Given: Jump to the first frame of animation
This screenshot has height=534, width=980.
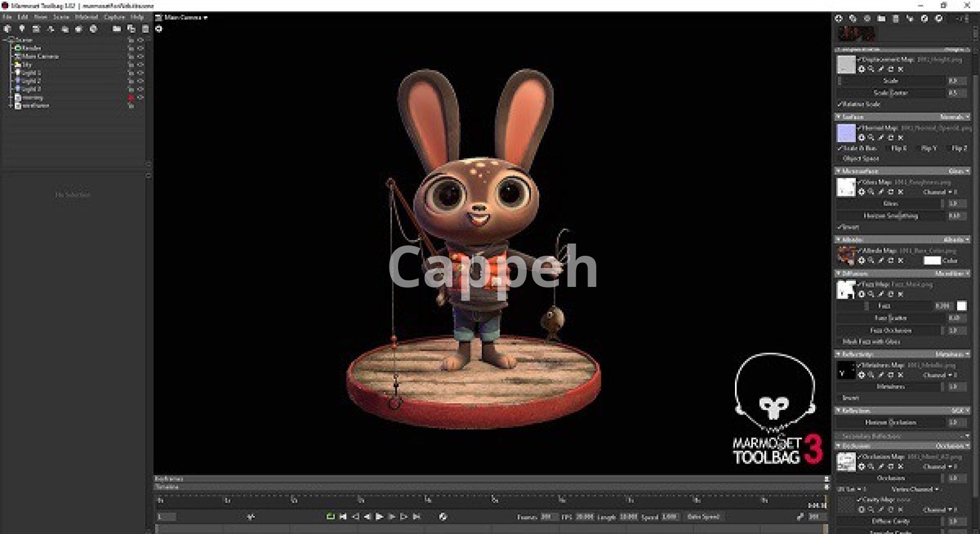Looking at the screenshot, I should click(343, 517).
